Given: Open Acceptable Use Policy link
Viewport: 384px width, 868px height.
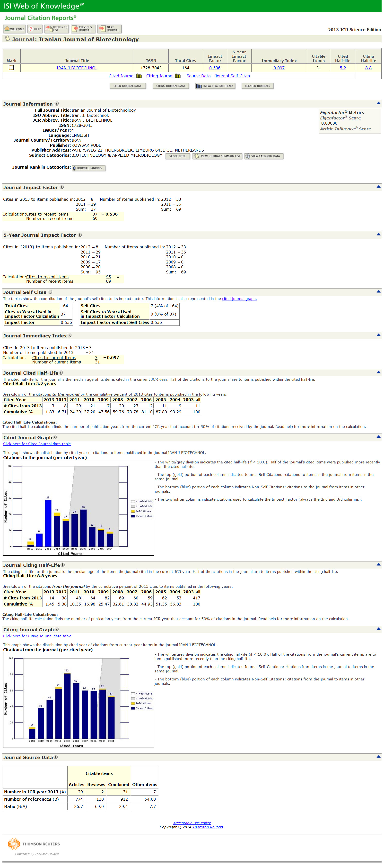Looking at the screenshot, I should tap(192, 823).
